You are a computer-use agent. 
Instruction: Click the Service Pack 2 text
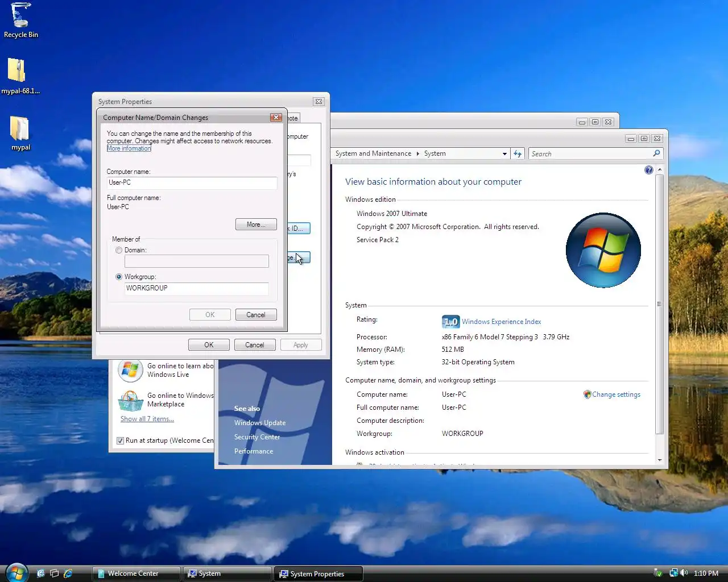(378, 240)
